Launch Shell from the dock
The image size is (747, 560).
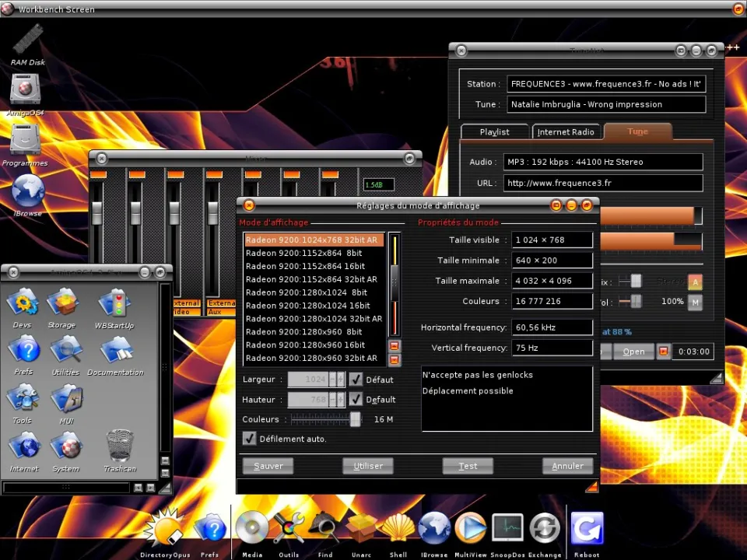click(x=398, y=529)
